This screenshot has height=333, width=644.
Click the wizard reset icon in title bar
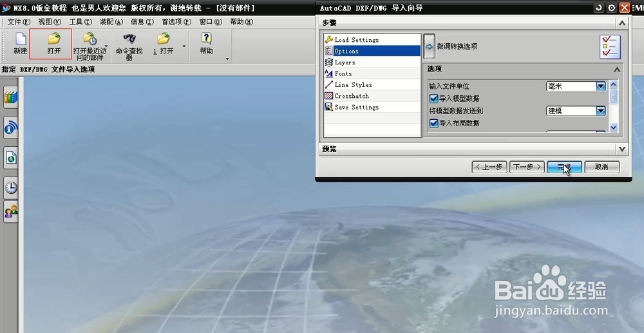pos(599,7)
